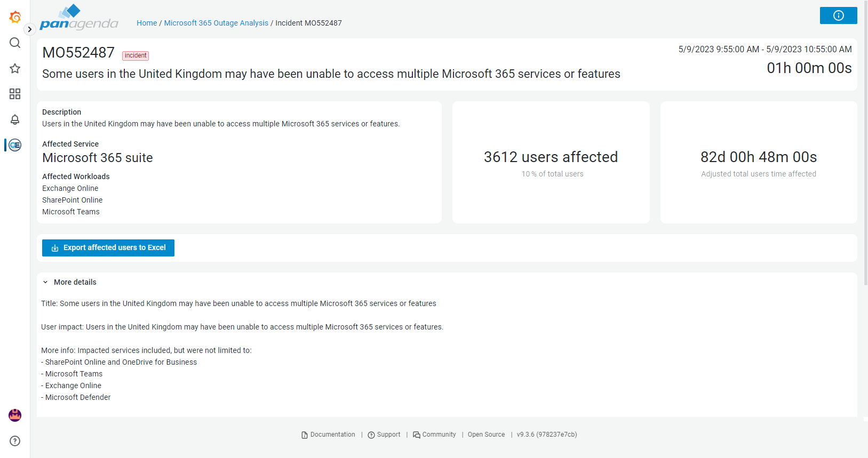Click the incident badge label
Screen dimensions: 868x458
pyautogui.click(x=136, y=55)
